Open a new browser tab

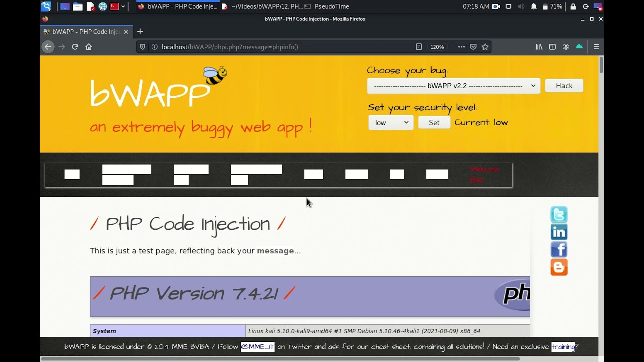pyautogui.click(x=140, y=31)
